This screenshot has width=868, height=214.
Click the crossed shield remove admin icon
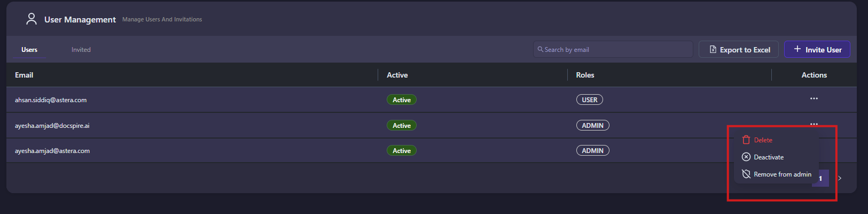[746, 174]
